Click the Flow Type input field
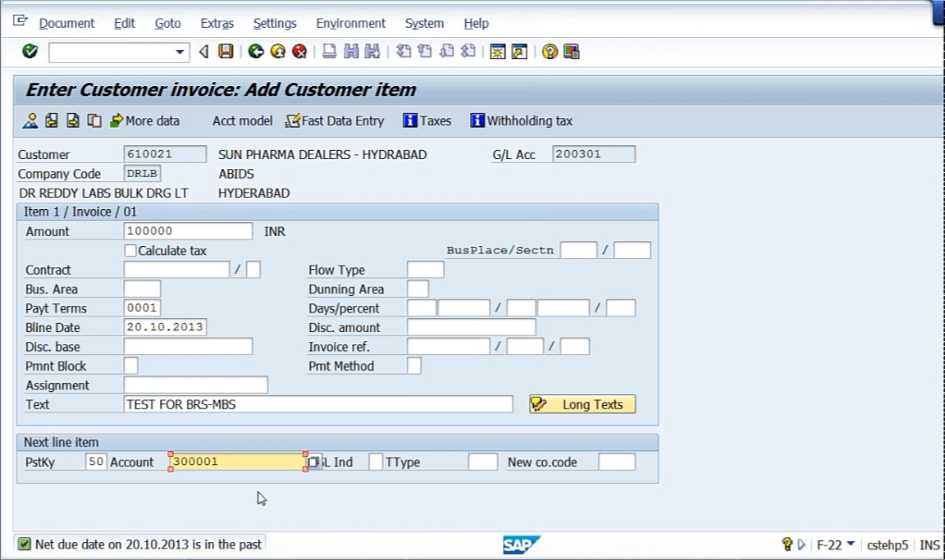This screenshot has height=560, width=945. (426, 269)
